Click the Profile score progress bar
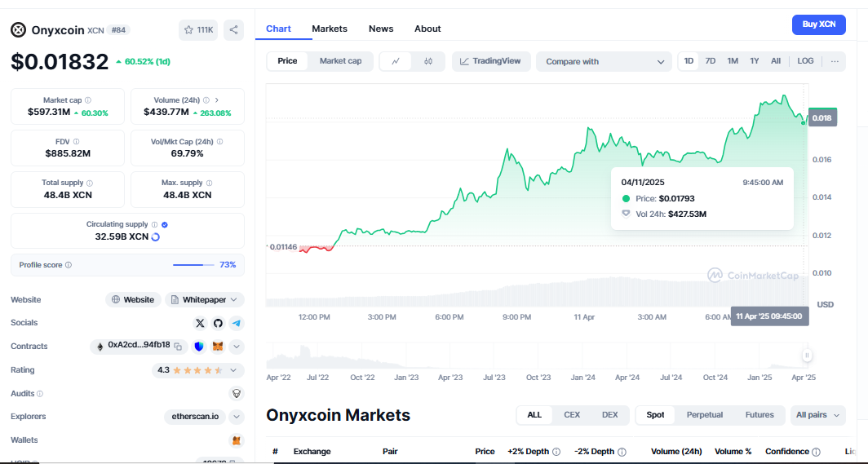This screenshot has height=464, width=868. coord(194,265)
